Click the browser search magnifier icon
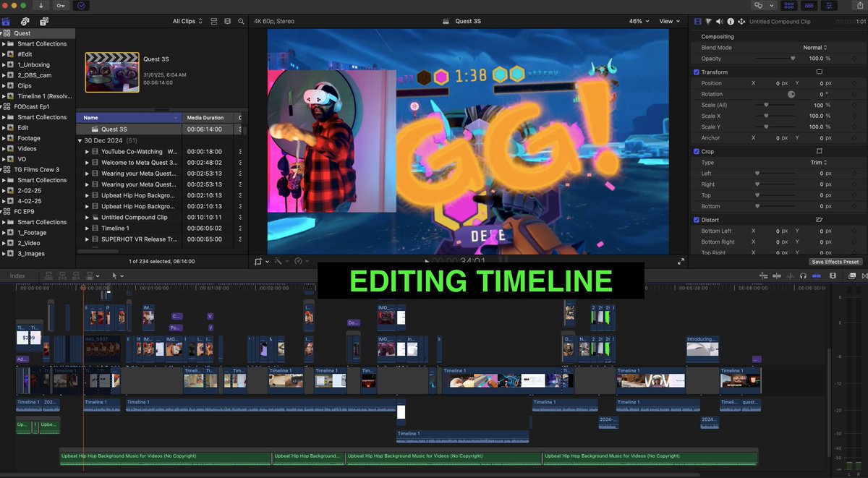 click(x=242, y=22)
